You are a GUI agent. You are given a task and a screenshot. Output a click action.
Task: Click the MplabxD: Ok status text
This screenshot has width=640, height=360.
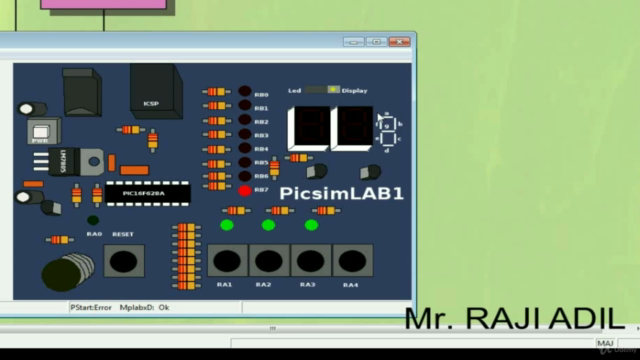(144, 307)
